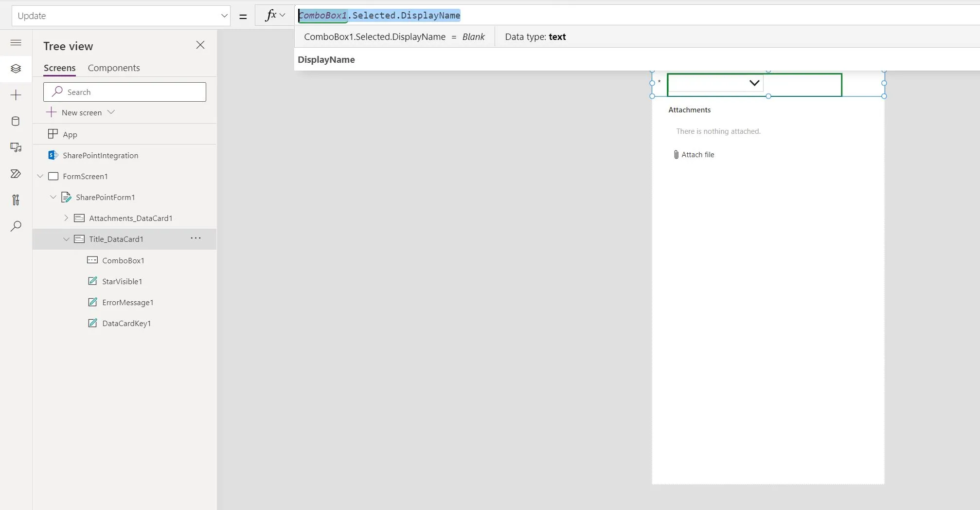This screenshot has height=510, width=980.
Task: Click the Attach file link
Action: coord(697,155)
